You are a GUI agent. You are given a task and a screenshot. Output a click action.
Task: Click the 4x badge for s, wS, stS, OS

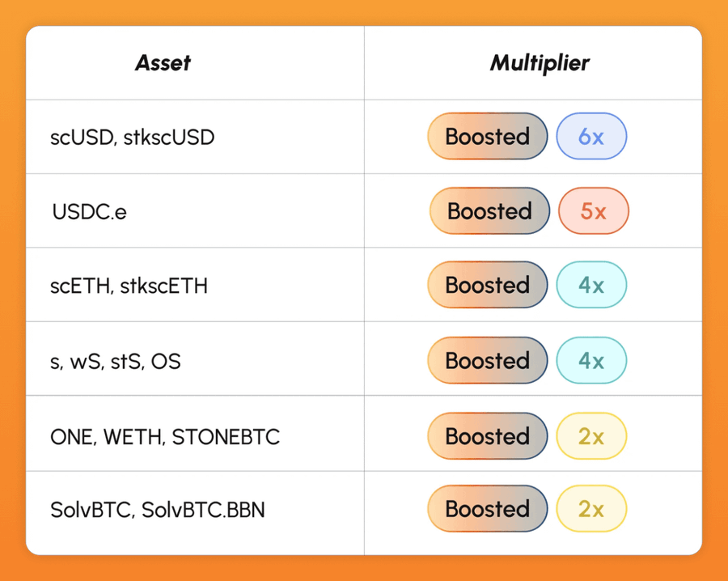click(x=591, y=360)
